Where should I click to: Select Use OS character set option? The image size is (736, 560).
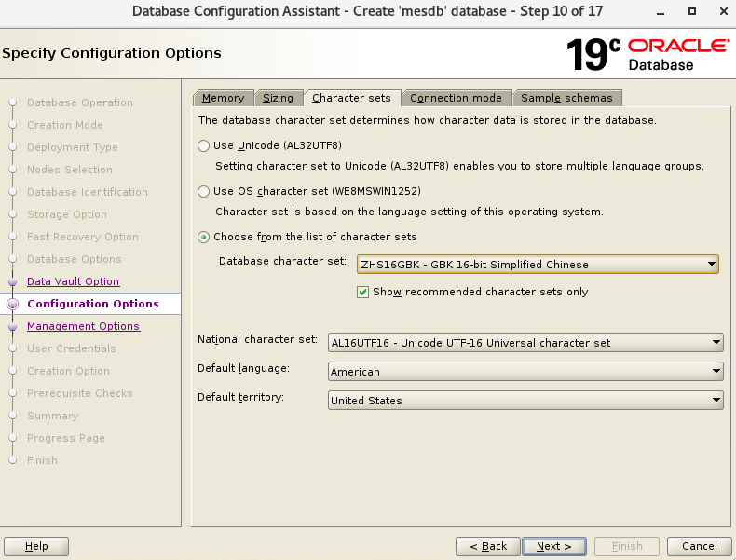(204, 191)
